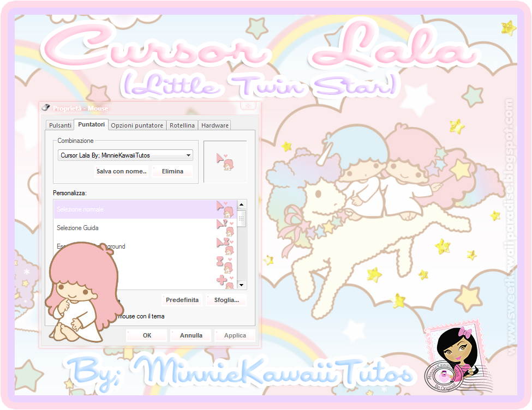Open the Opzioni puntatore tab
The image size is (532, 410).
point(136,125)
